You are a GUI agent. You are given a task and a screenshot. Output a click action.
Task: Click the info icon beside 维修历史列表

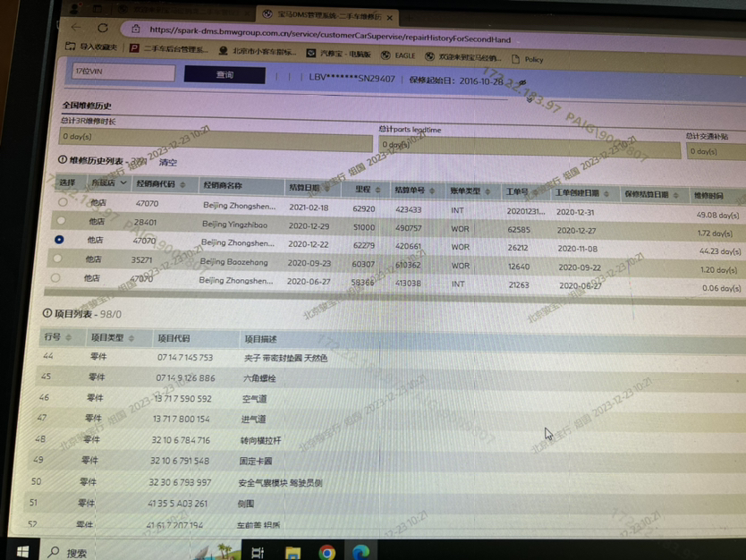pyautogui.click(x=63, y=159)
